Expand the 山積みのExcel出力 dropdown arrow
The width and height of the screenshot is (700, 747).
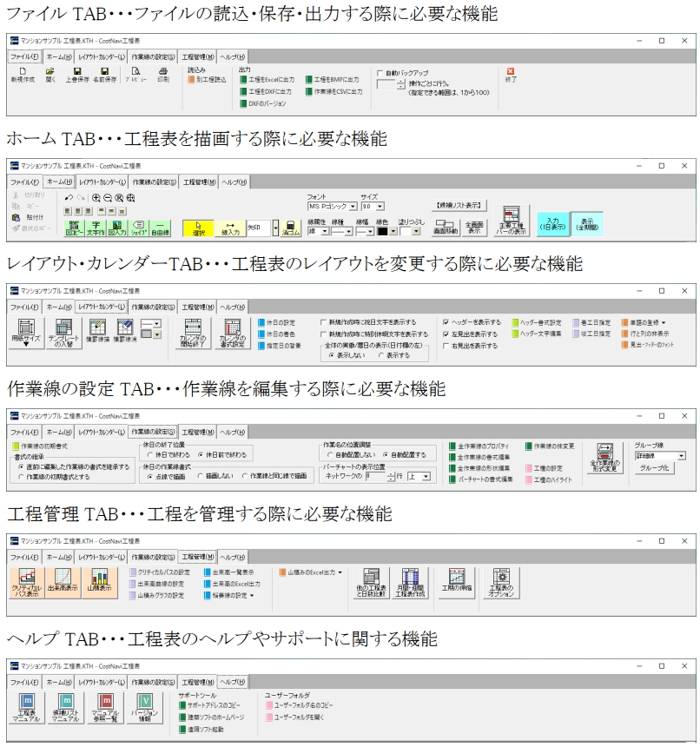coord(340,572)
